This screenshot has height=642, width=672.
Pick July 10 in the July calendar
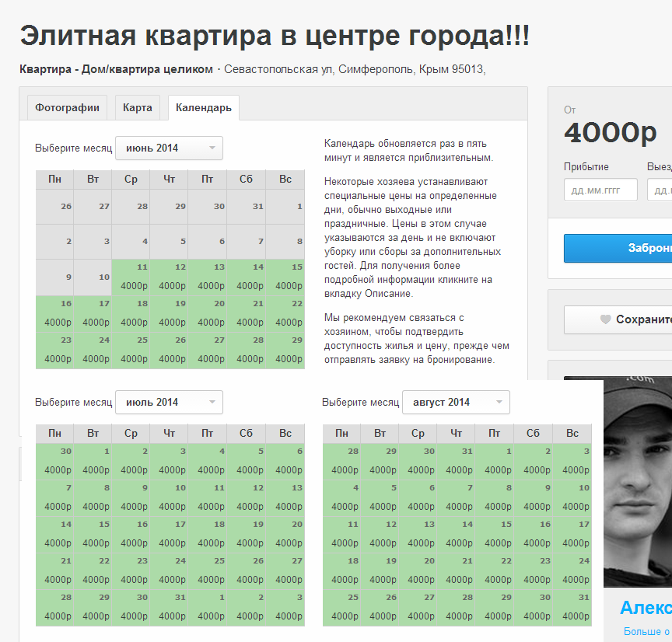point(170,497)
